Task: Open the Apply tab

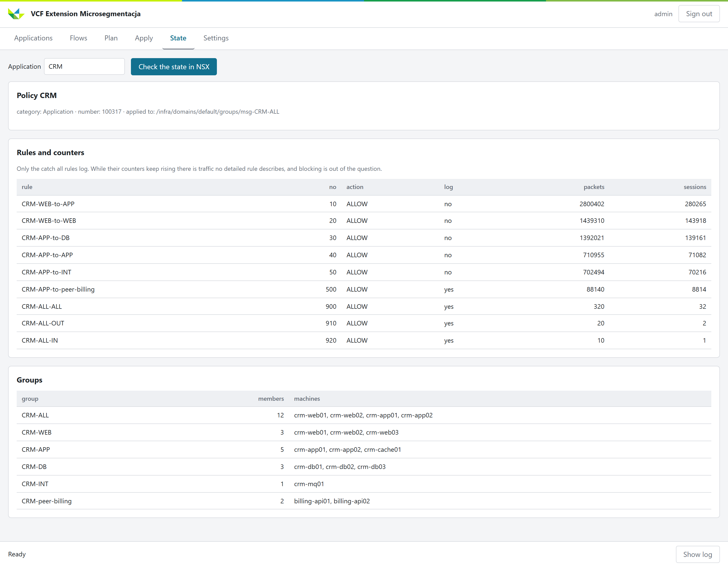Action: 144,38
